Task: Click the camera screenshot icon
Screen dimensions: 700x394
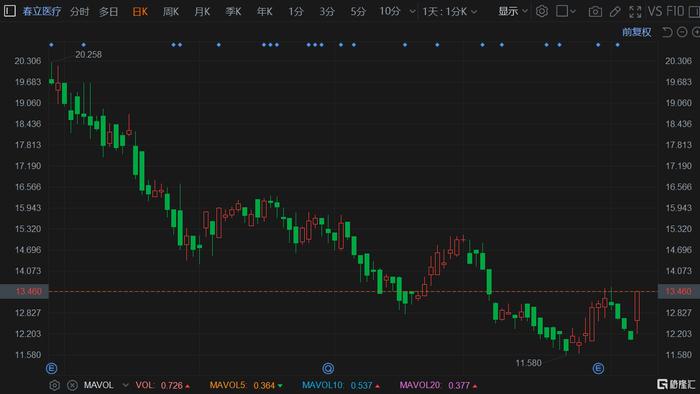Action: coord(595,12)
